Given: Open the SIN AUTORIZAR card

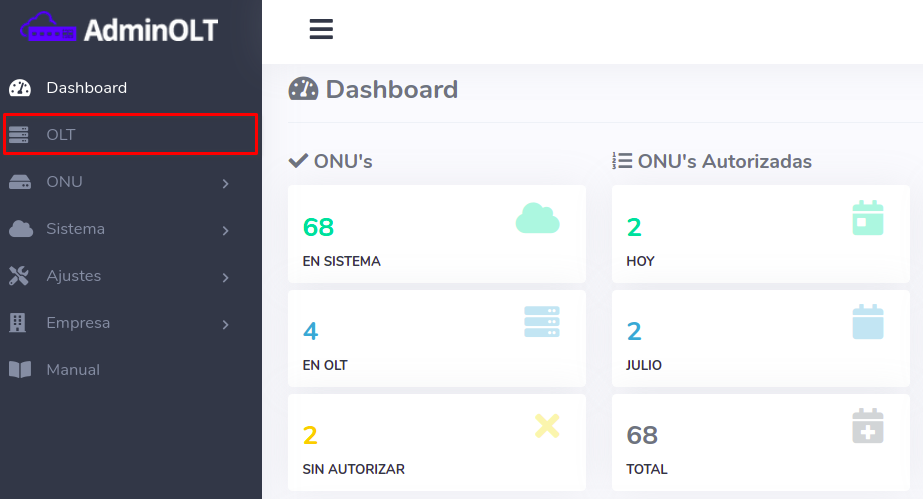Looking at the screenshot, I should pyautogui.click(x=436, y=442).
